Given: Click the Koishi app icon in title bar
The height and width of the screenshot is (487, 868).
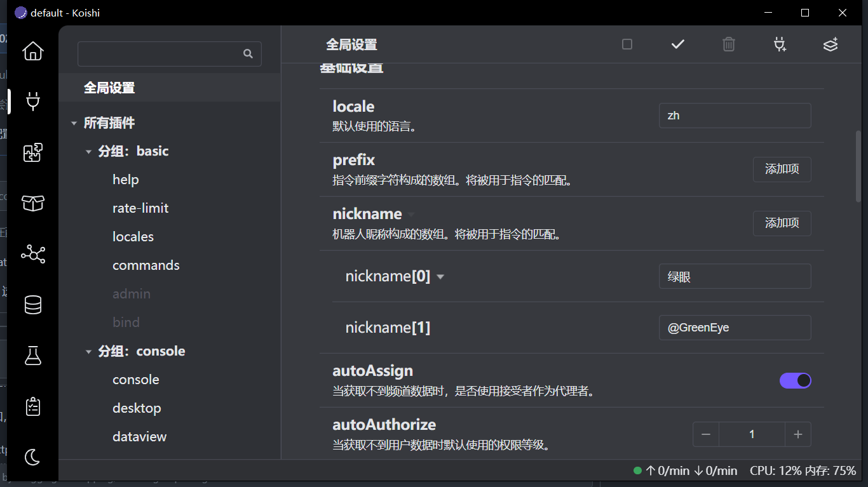Looking at the screenshot, I should [21, 13].
